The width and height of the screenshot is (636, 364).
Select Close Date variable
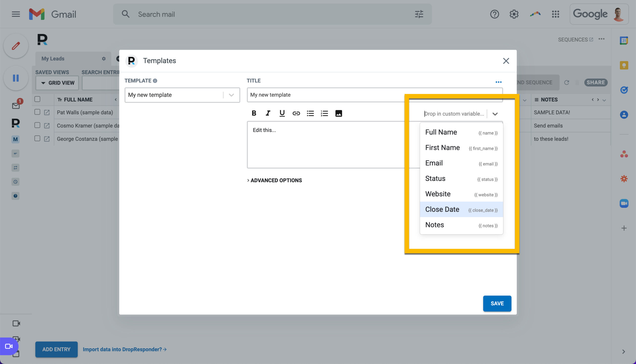pos(461,209)
